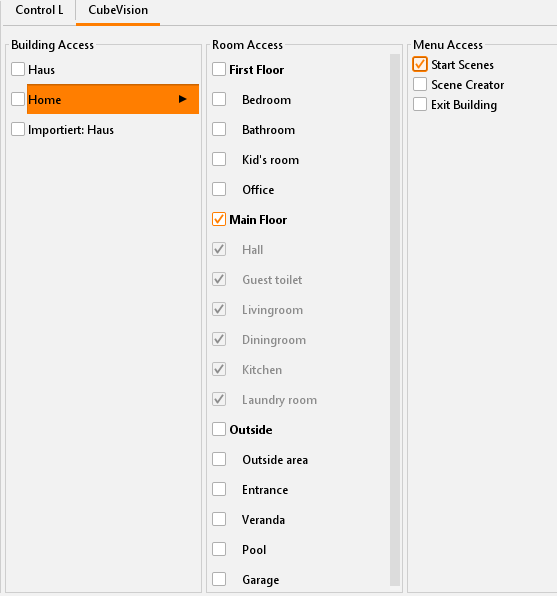This screenshot has width=557, height=596.
Task: Check the Outside group checkbox
Action: 219,429
